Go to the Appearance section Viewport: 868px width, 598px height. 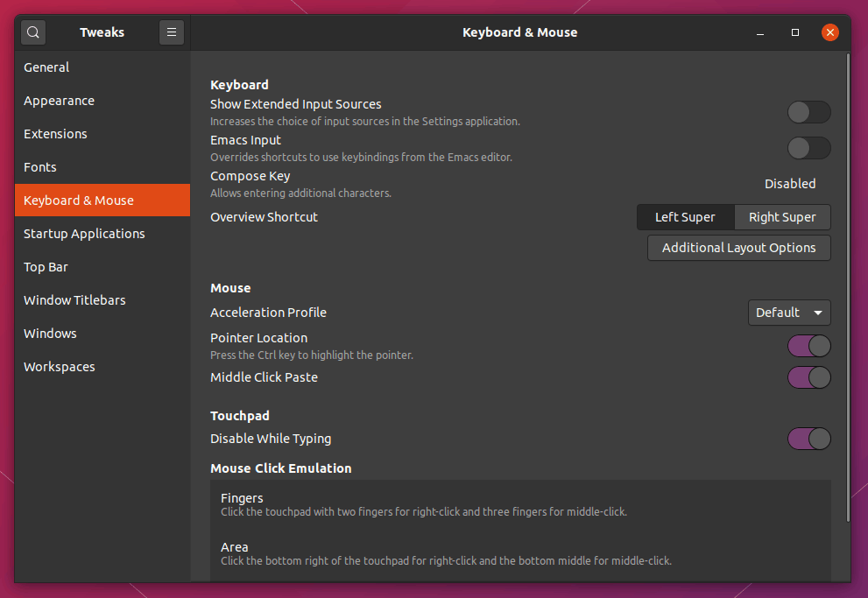coord(60,101)
